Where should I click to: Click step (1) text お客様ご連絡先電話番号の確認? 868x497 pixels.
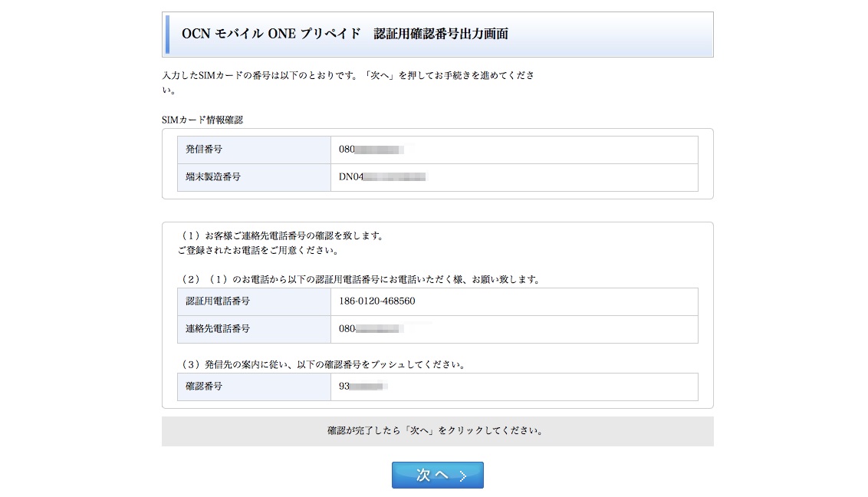coord(282,235)
